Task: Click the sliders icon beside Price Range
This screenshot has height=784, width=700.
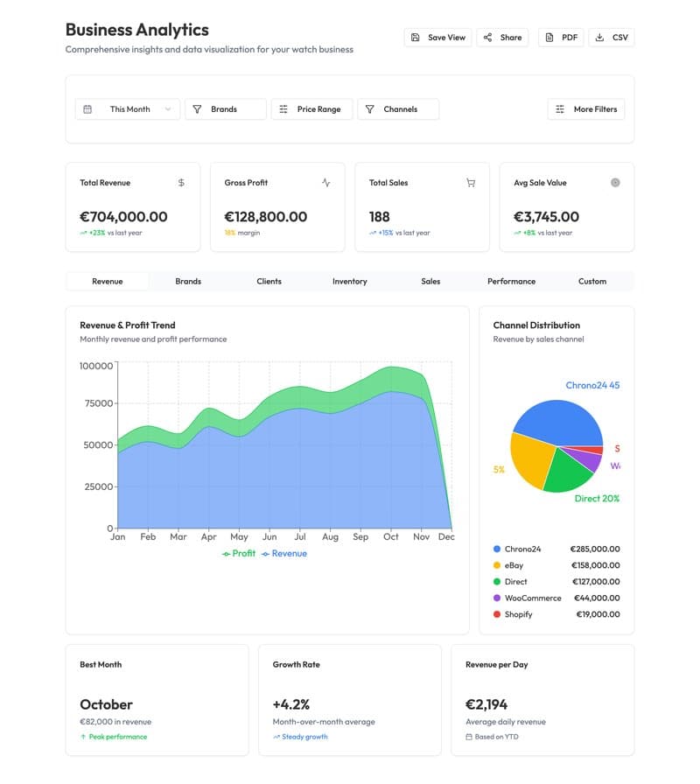Action: [283, 109]
